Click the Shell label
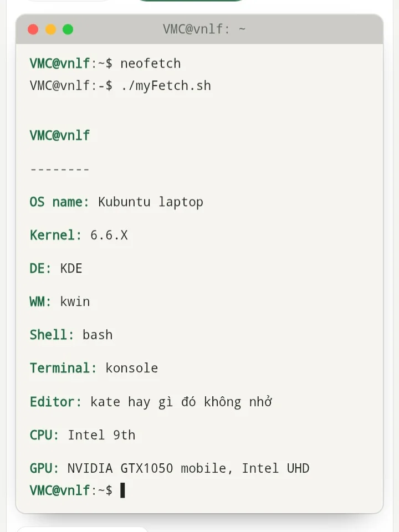 pos(52,335)
